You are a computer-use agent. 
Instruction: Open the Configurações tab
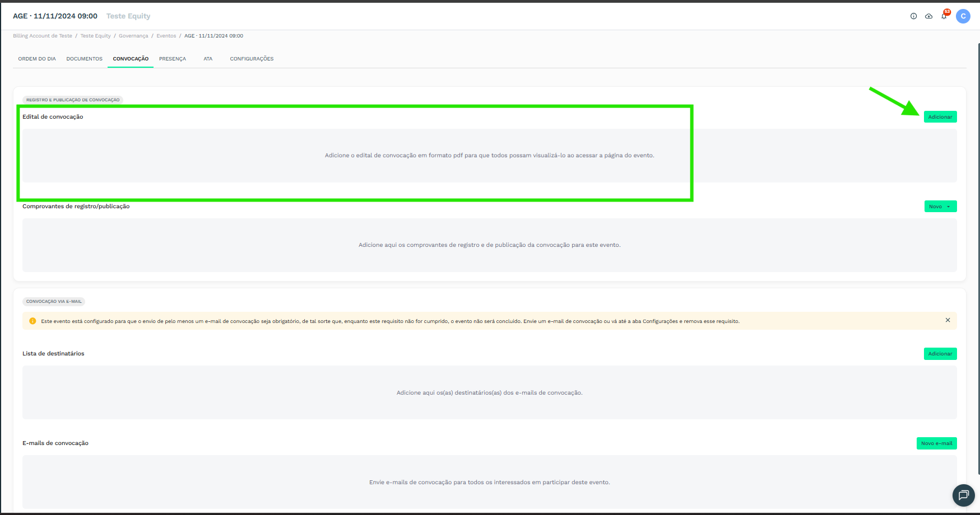coord(252,59)
